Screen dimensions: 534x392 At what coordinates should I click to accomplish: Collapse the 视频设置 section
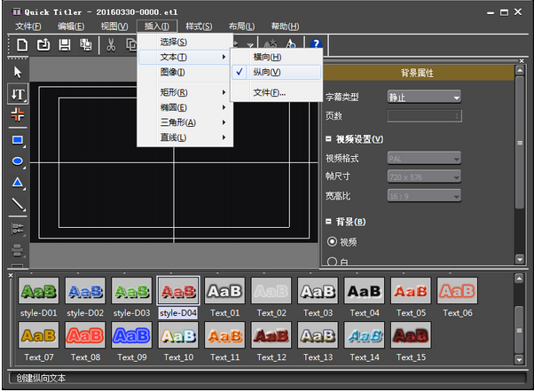pos(329,139)
